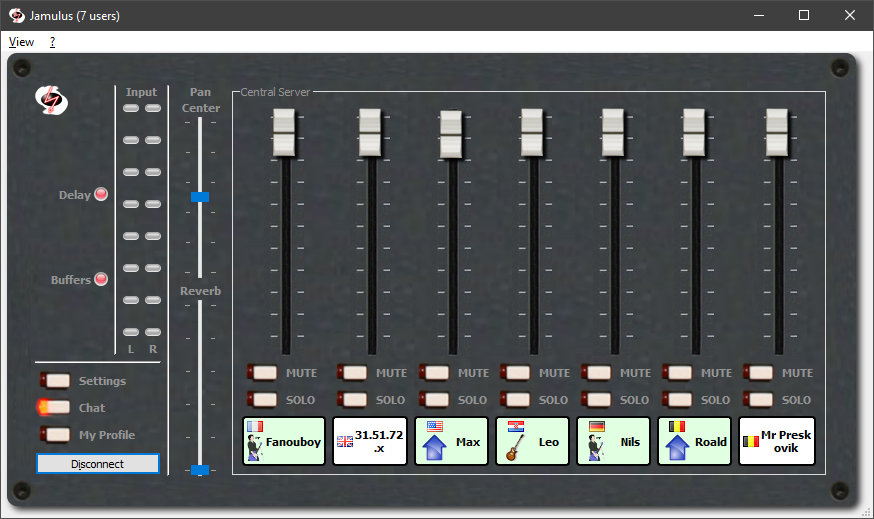
Task: Toggle the My Profile switch
Action: pos(55,434)
